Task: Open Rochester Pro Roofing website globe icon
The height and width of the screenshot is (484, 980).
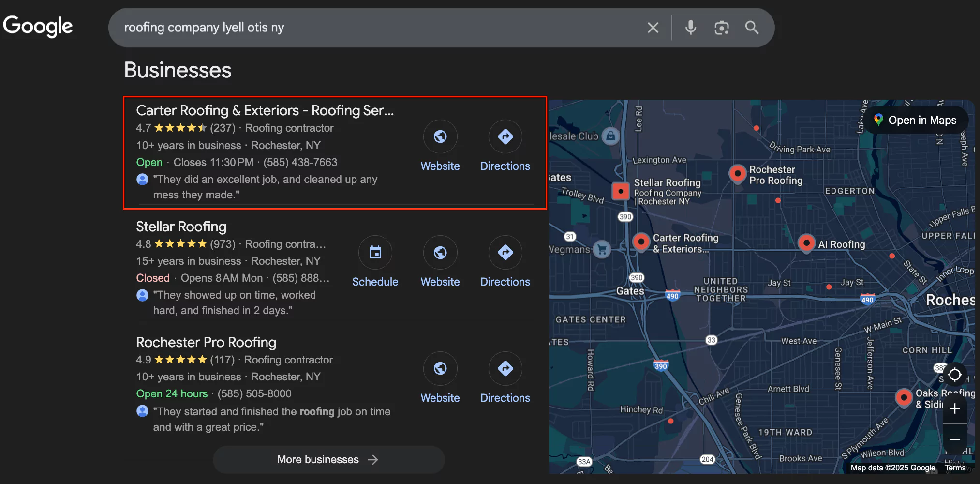Action: tap(440, 368)
